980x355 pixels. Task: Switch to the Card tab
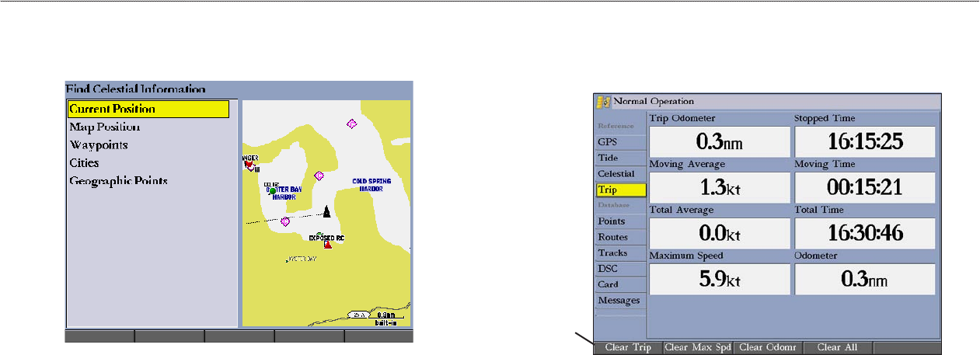[621, 284]
